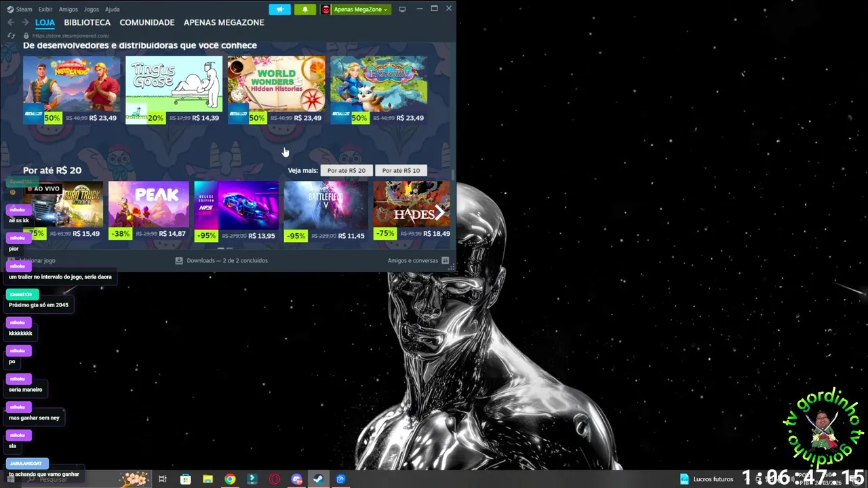868x488 pixels.
Task: Open the Amigos menu
Action: [x=68, y=9]
